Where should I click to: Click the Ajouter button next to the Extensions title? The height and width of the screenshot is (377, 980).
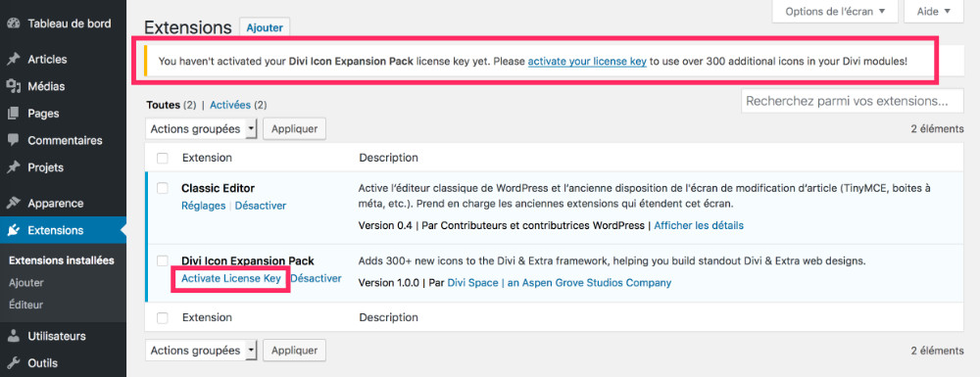[x=265, y=27]
